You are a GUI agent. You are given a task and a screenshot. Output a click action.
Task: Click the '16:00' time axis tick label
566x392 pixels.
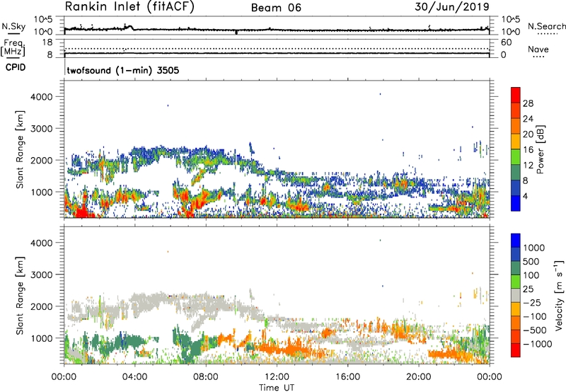point(347,377)
